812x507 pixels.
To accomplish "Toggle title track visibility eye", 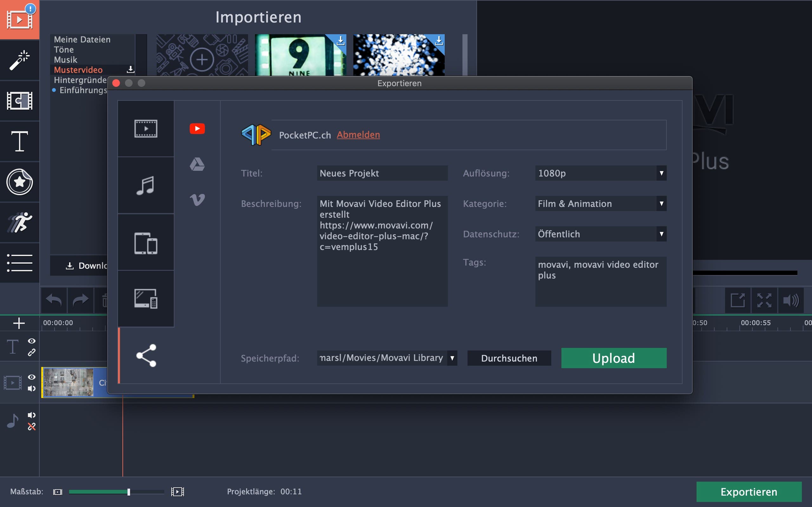I will (x=31, y=341).
